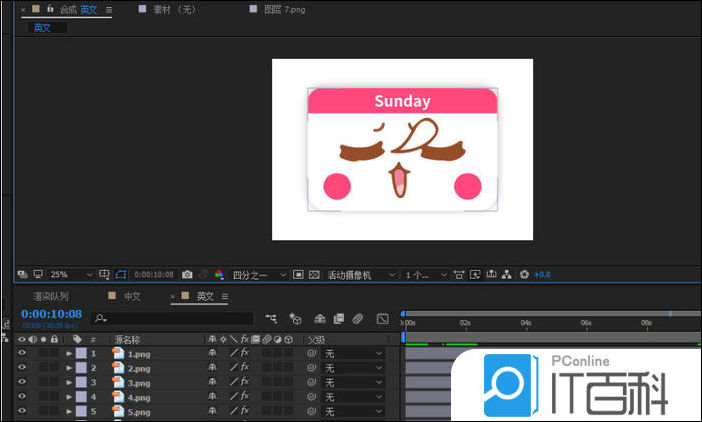This screenshot has width=702, height=422.
Task: Toggle the hide shy layers icon
Action: (x=319, y=318)
